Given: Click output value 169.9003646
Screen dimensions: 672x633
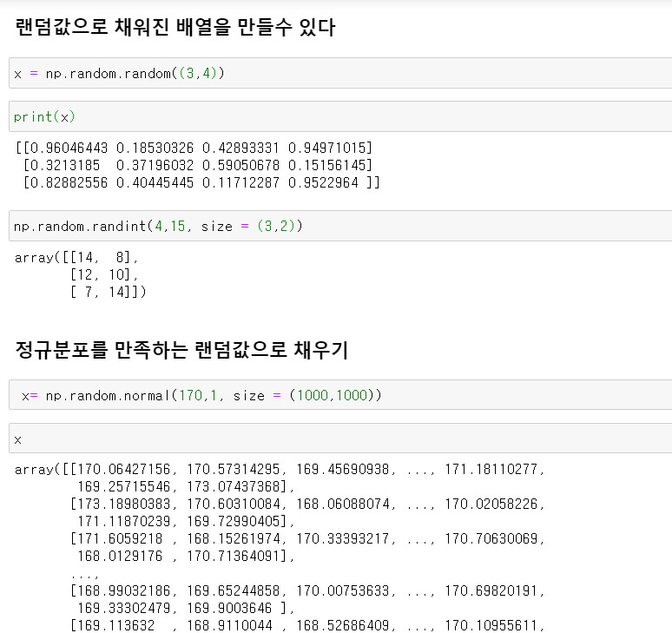Looking at the screenshot, I should tap(229, 608).
